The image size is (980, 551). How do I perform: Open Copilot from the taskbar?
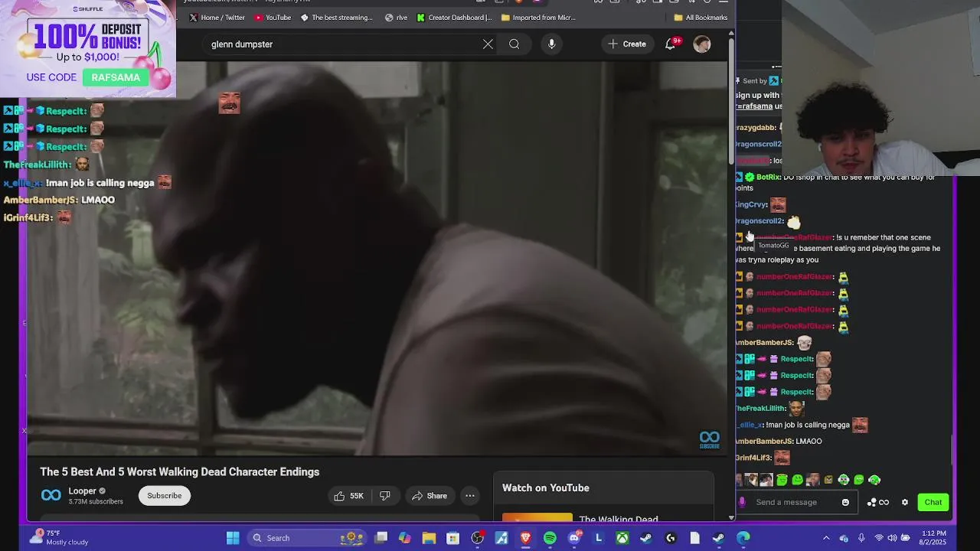click(404, 538)
